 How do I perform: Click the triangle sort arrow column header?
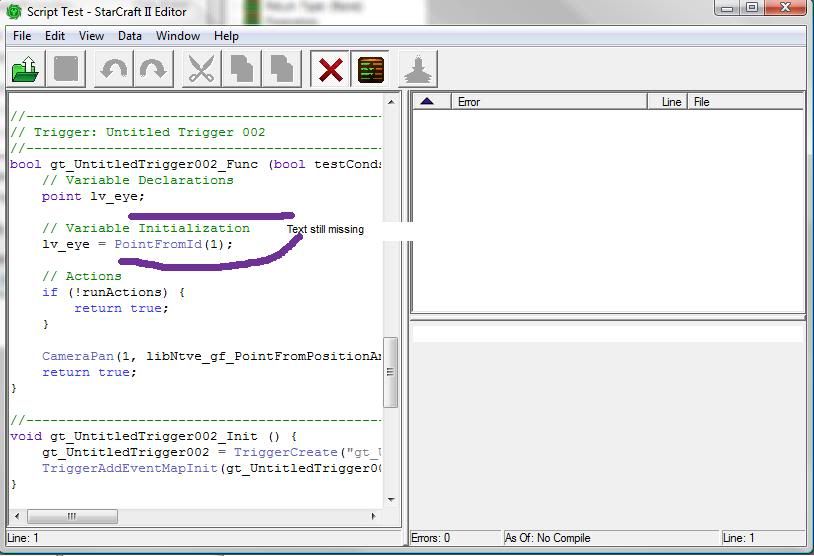point(428,102)
